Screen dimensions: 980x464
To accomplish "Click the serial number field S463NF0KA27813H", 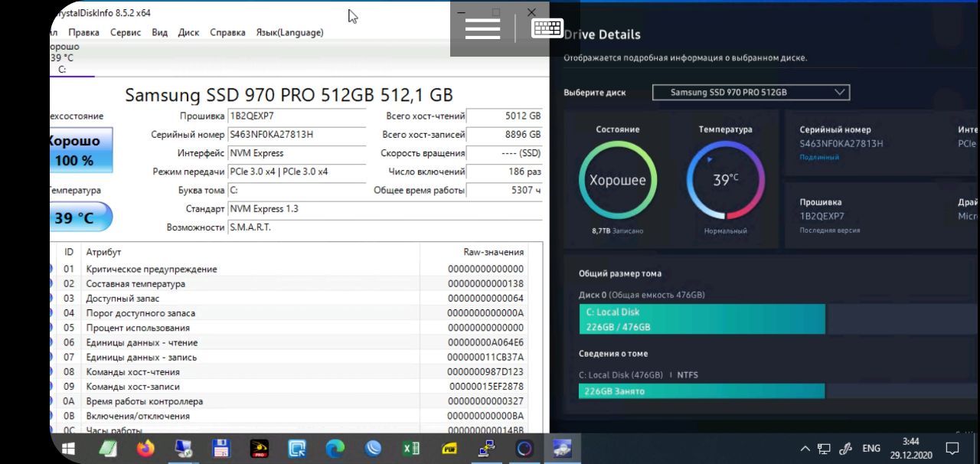I will tap(297, 134).
